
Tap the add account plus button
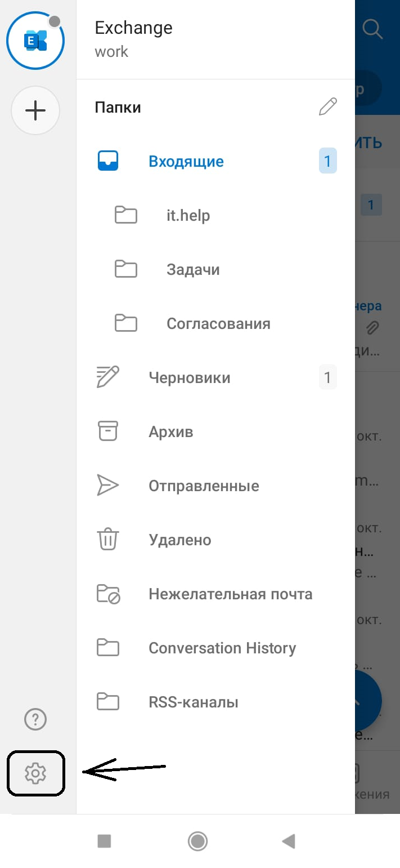[x=35, y=110]
